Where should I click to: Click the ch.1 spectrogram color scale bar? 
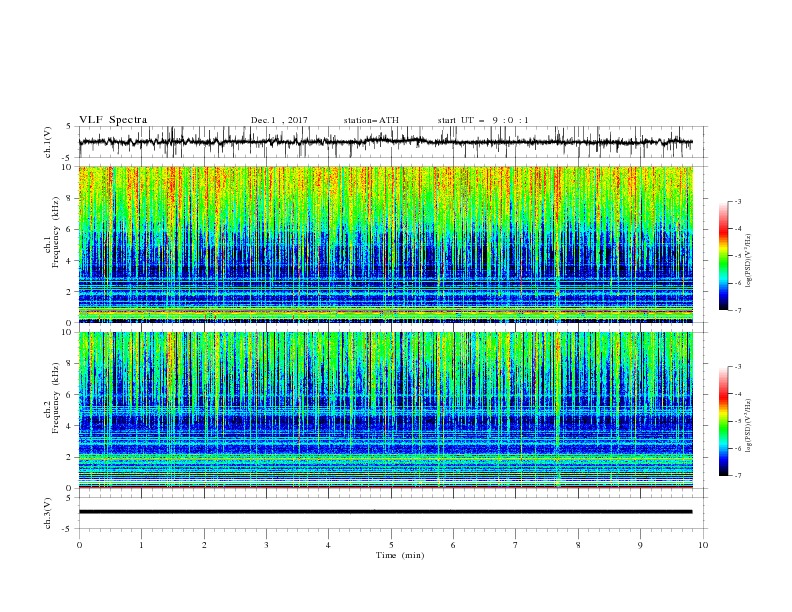point(723,256)
